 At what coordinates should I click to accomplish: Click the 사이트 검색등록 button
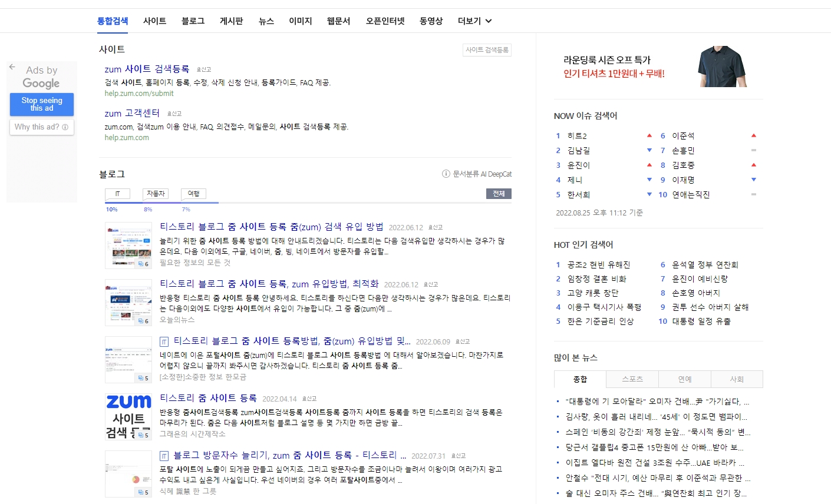487,50
